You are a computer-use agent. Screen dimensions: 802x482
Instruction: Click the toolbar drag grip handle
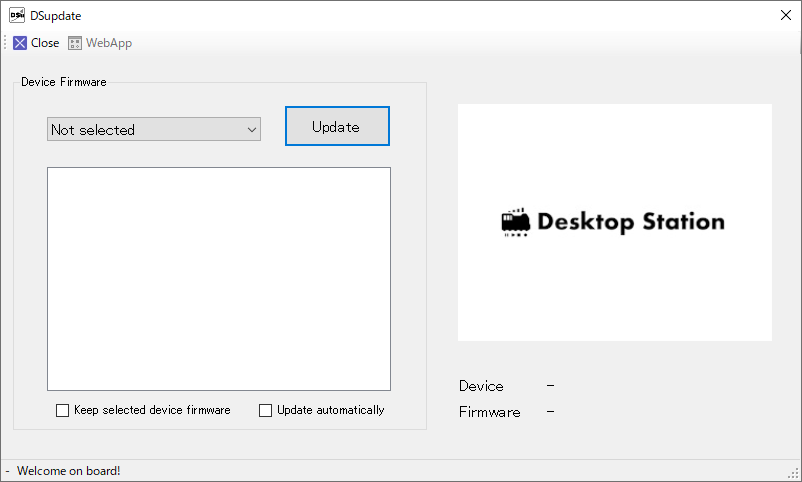[x=5, y=43]
